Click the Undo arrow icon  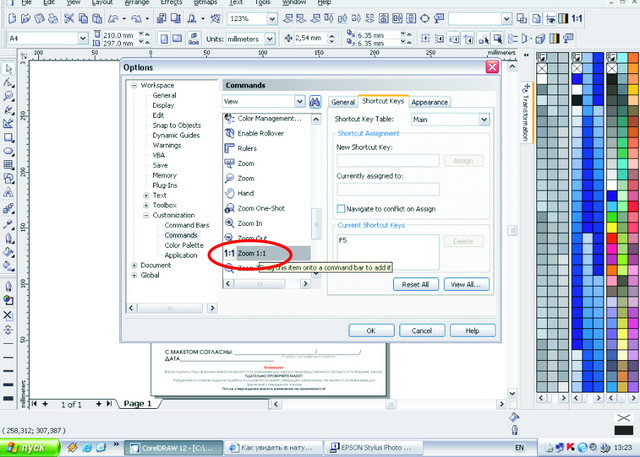point(113,18)
